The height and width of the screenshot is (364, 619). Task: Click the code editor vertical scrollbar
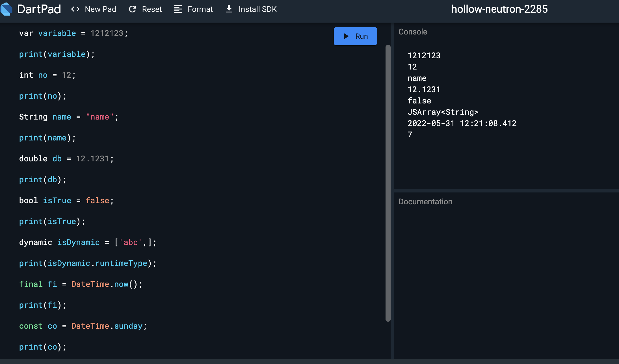pos(388,183)
